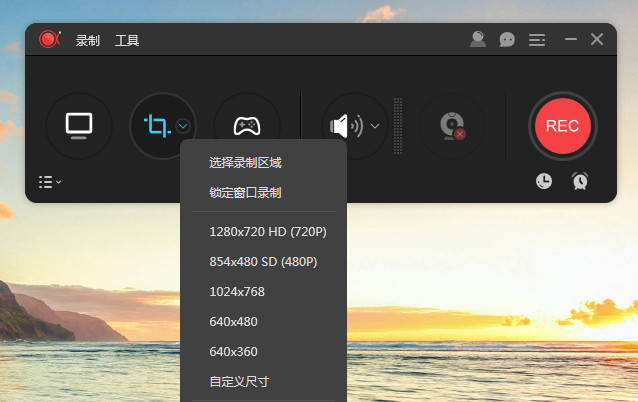Choose the game recording controller icon
Viewport: 638px width, 402px height.
[247, 125]
